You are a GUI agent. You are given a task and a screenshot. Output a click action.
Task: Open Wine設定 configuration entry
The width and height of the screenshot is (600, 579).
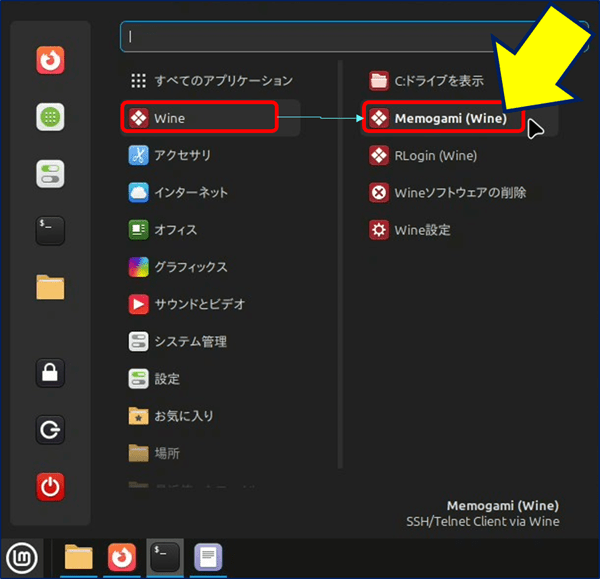coord(459,230)
